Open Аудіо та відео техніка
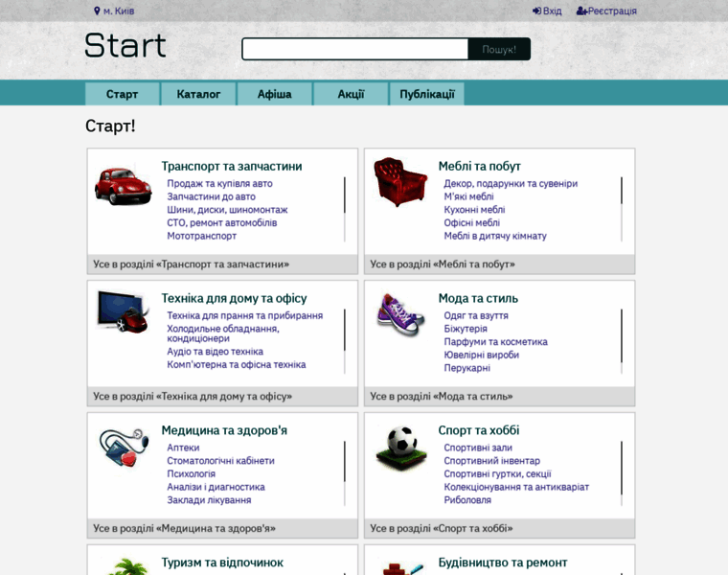The image size is (728, 575). point(215,352)
